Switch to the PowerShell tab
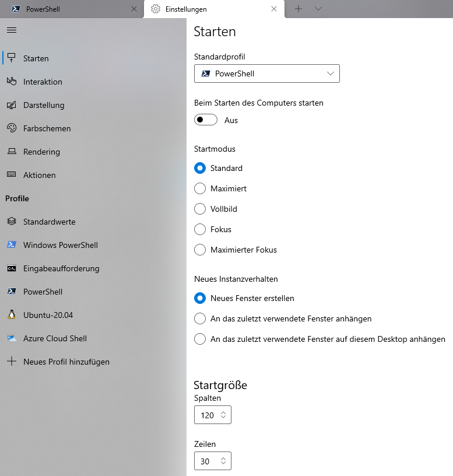The width and height of the screenshot is (453, 476). point(72,9)
